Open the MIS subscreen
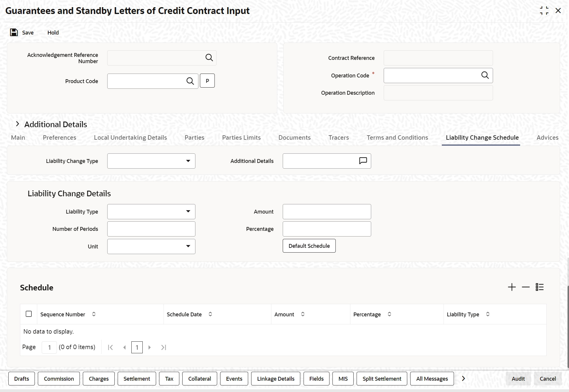Image resolution: width=569 pixels, height=392 pixels. tap(343, 379)
